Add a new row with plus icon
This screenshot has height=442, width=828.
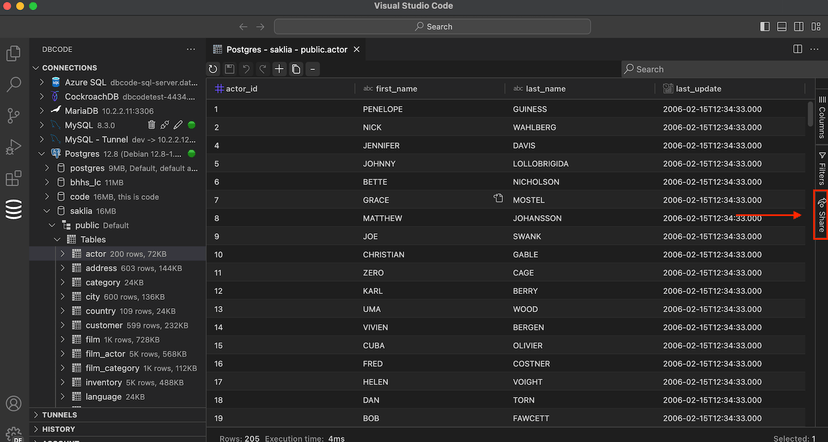pos(279,69)
